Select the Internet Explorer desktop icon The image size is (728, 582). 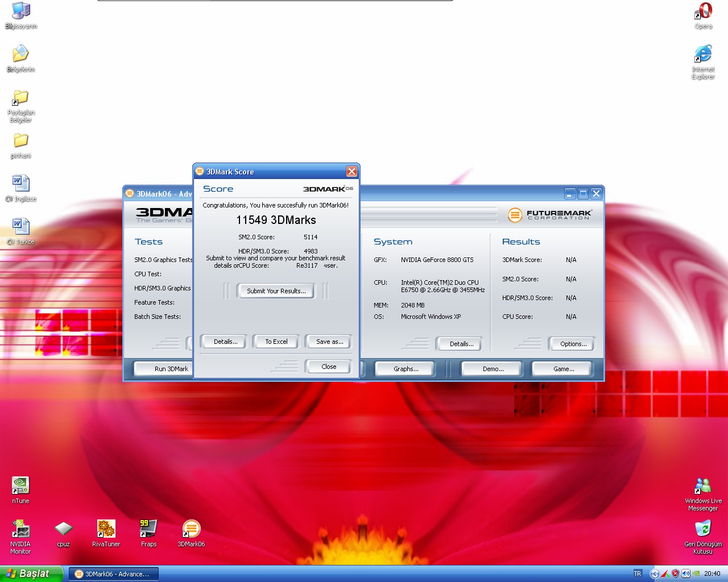tap(703, 63)
